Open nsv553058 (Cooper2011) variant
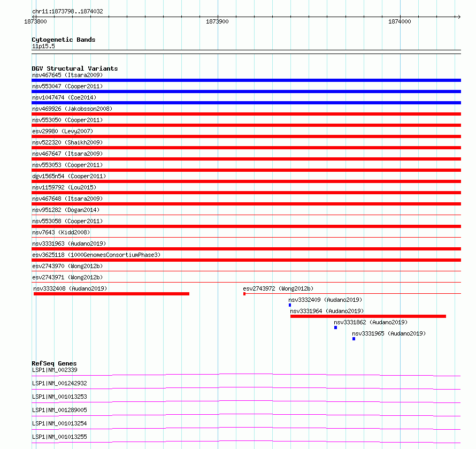This screenshot has height=449, width=476. pyautogui.click(x=67, y=221)
